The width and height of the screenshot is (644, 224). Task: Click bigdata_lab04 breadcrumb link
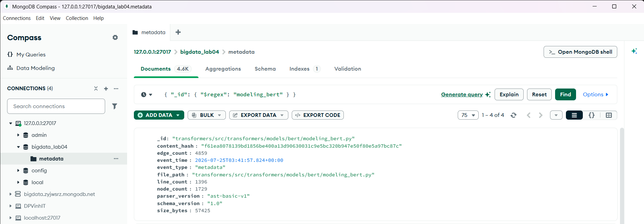tap(199, 52)
